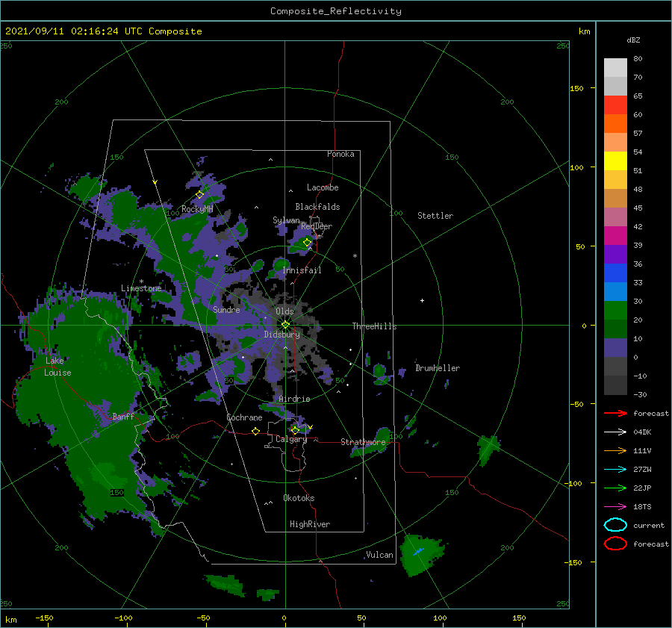672x628 pixels.
Task: Click the 04DK legend label
Action: tap(642, 432)
